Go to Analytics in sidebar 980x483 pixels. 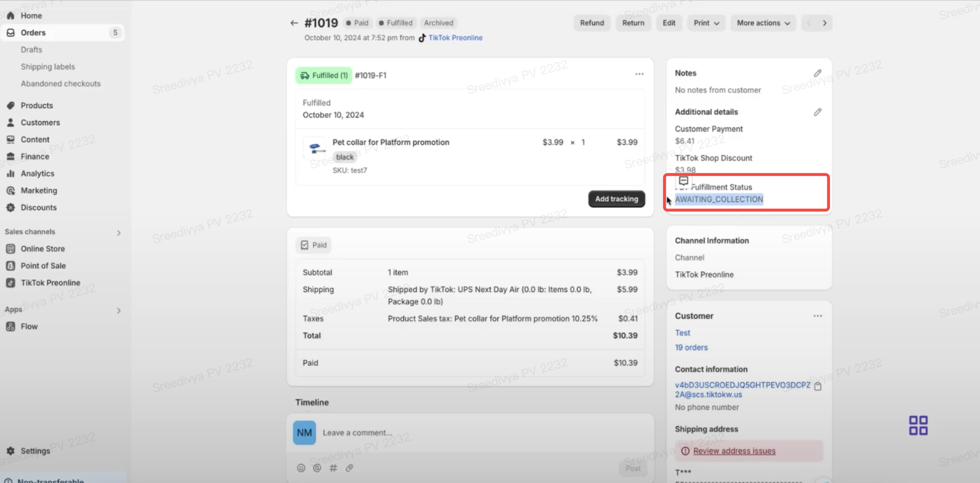[x=37, y=173]
